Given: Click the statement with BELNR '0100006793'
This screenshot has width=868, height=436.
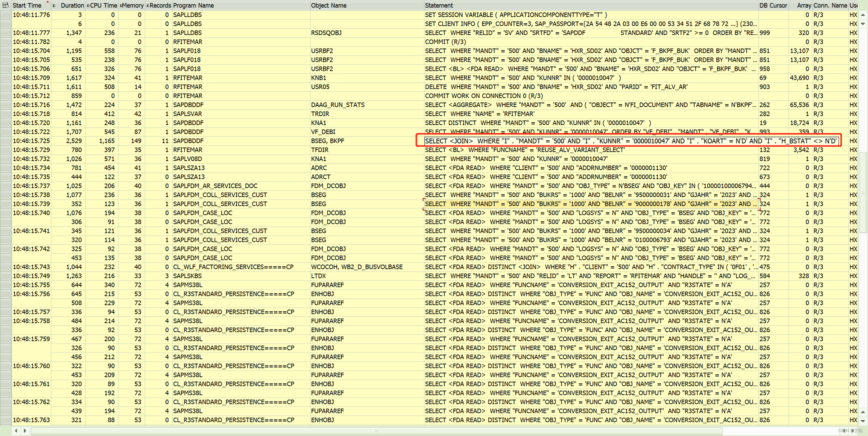Looking at the screenshot, I should (x=591, y=240).
